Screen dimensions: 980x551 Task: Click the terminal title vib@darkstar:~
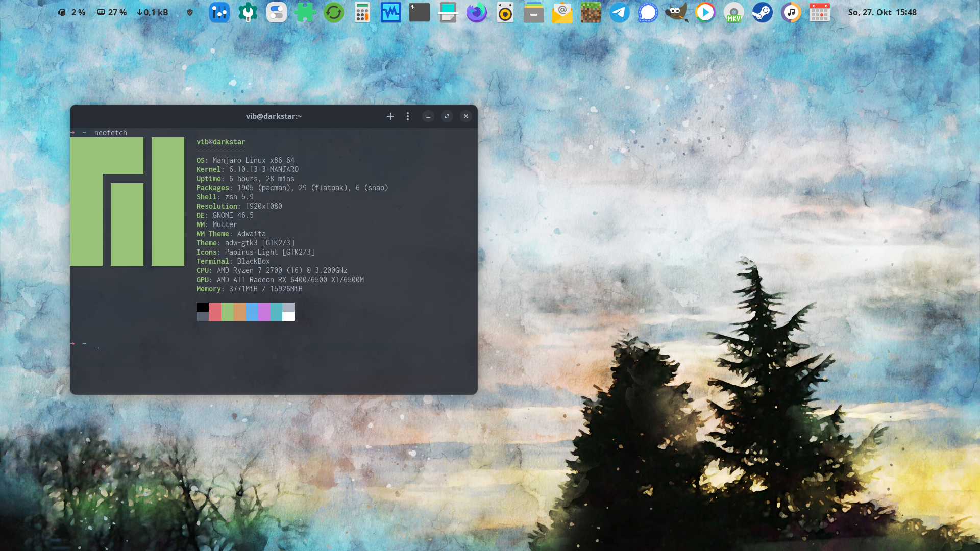click(274, 116)
